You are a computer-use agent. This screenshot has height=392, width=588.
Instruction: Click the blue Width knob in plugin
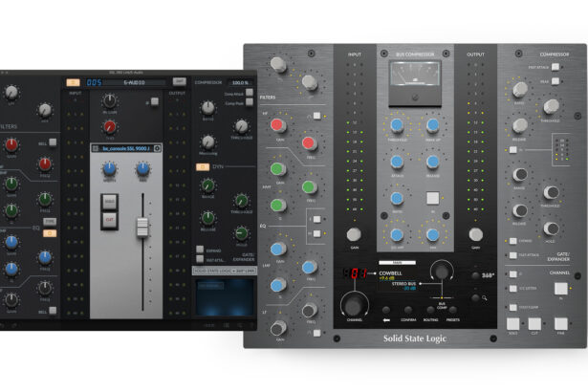[109, 169]
